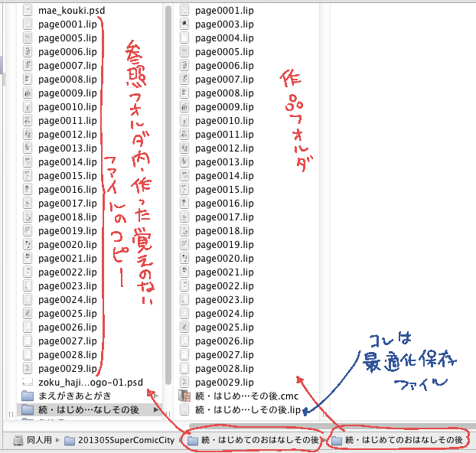Screen dimensions: 476x453
Task: Click page0012.lip icon in the left column
Action: coord(28,134)
